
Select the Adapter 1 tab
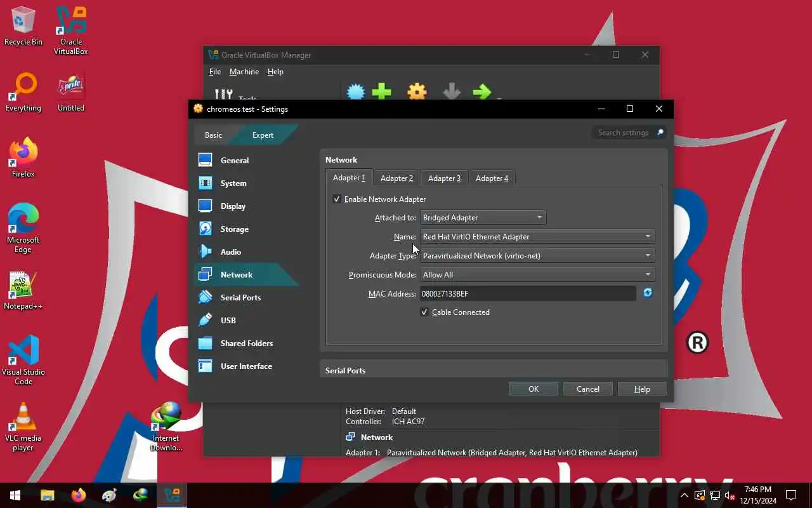click(349, 178)
